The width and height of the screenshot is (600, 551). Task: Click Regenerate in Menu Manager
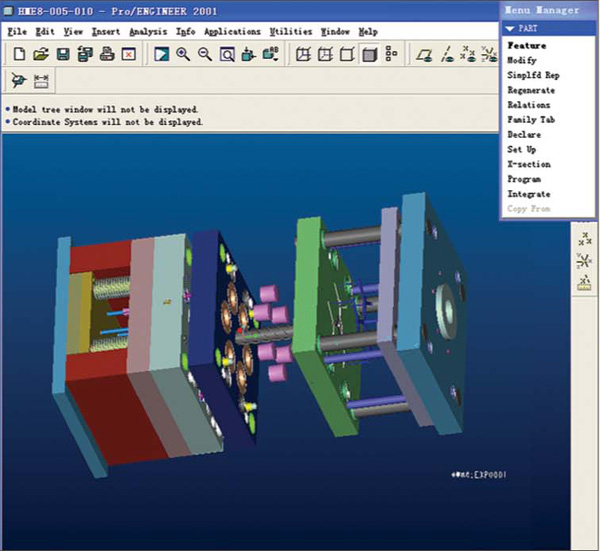tap(531, 90)
